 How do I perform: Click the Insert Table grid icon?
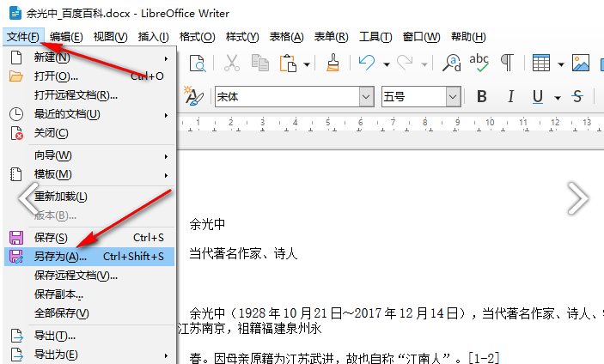pos(540,64)
